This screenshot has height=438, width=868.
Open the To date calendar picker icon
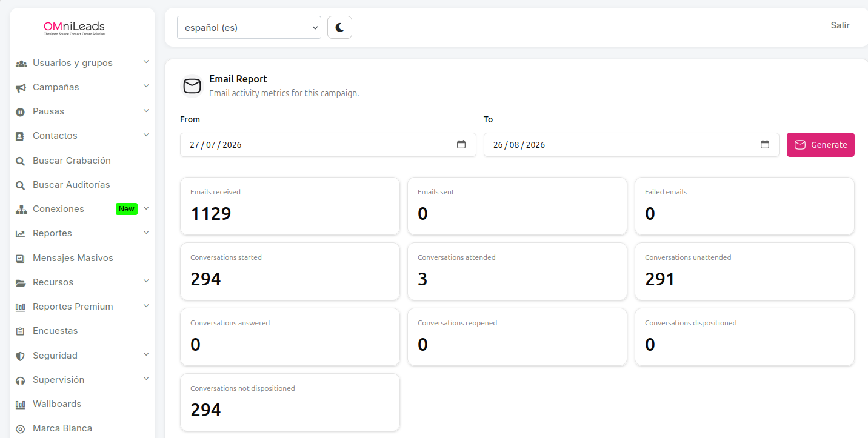[x=765, y=145]
